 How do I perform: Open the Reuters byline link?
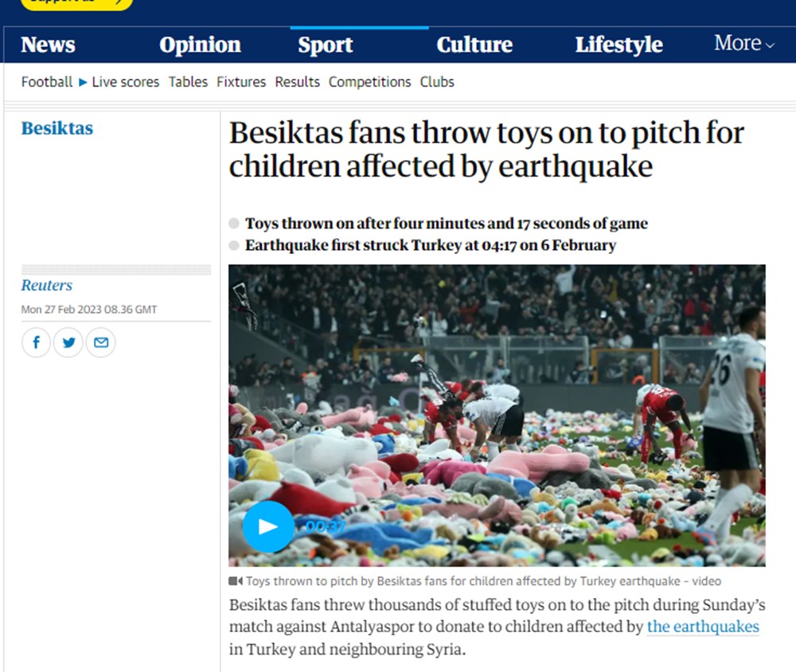pyautogui.click(x=46, y=285)
